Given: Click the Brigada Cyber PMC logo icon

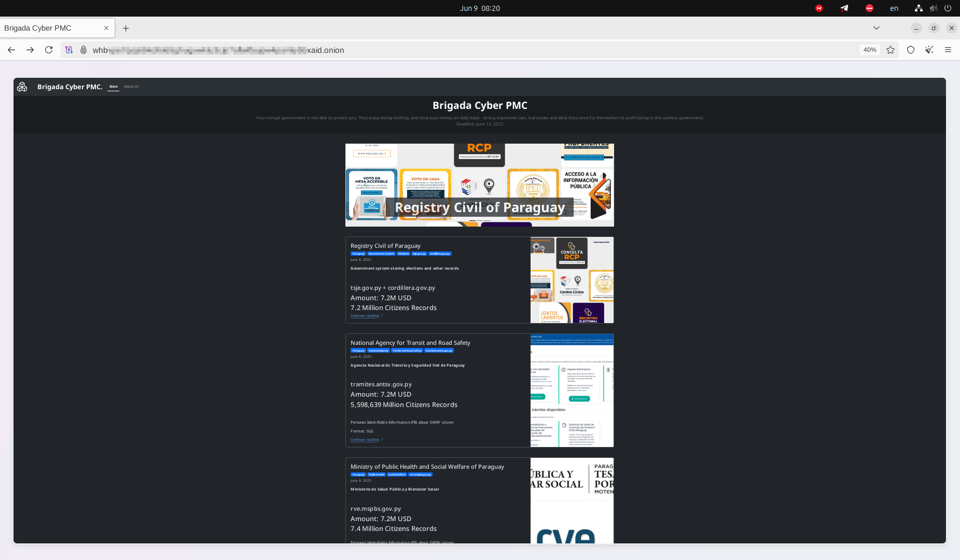Looking at the screenshot, I should (22, 87).
